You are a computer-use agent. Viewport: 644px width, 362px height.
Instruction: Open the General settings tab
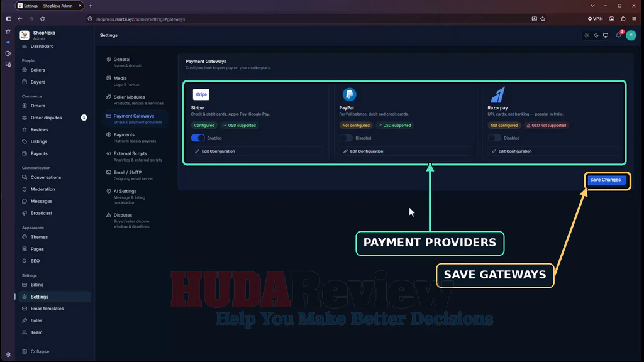point(135,62)
